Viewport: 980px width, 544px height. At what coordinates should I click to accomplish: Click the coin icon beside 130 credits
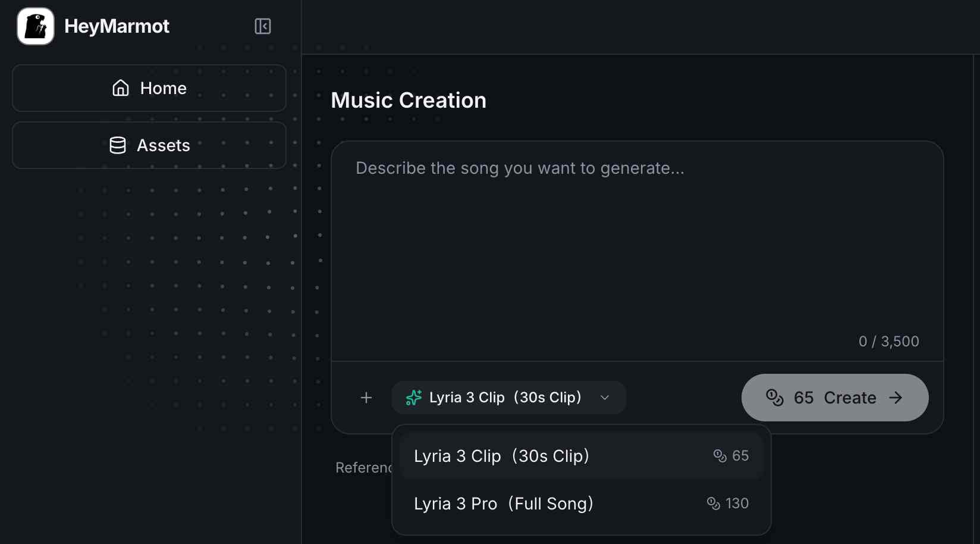[x=713, y=504]
